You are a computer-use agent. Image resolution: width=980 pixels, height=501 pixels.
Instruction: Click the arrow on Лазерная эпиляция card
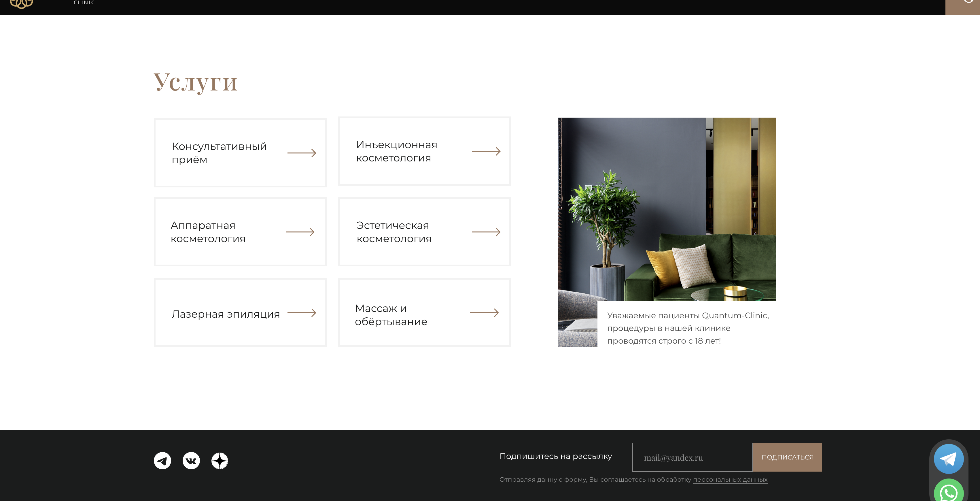pos(302,312)
